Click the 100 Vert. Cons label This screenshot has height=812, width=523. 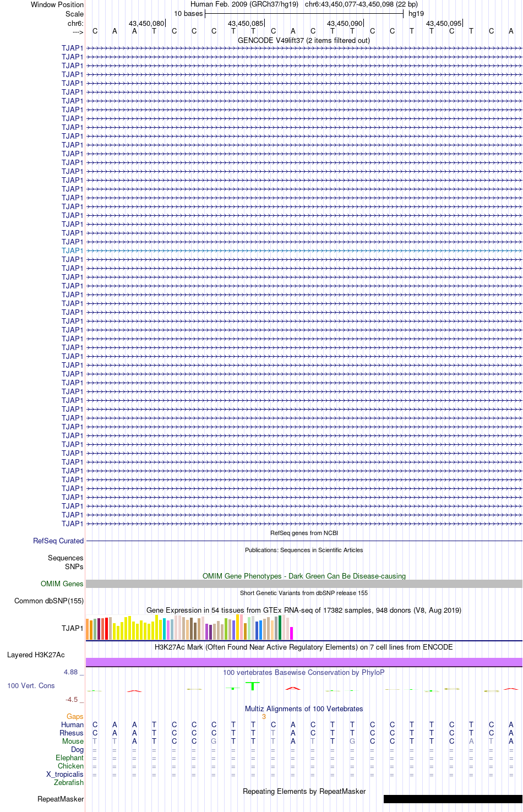coord(31,685)
